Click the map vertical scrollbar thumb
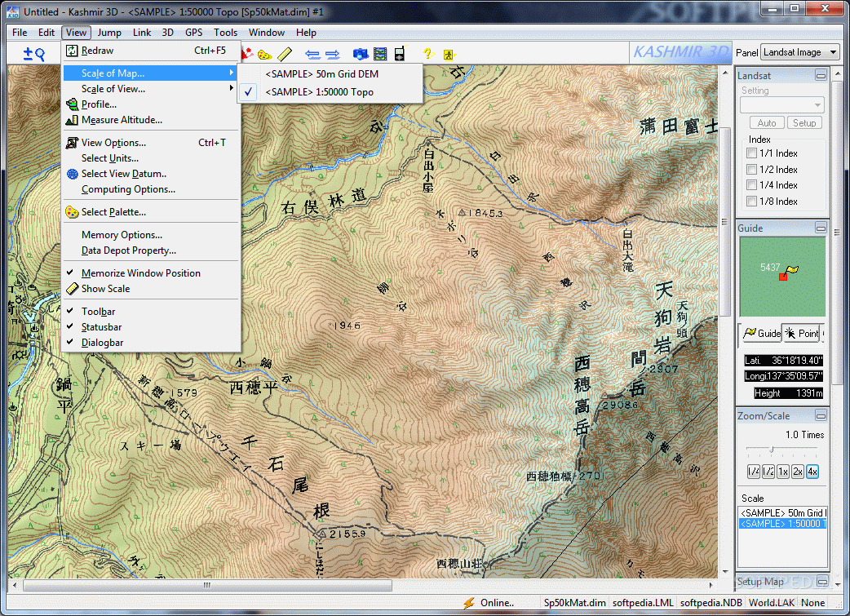 [x=724, y=222]
